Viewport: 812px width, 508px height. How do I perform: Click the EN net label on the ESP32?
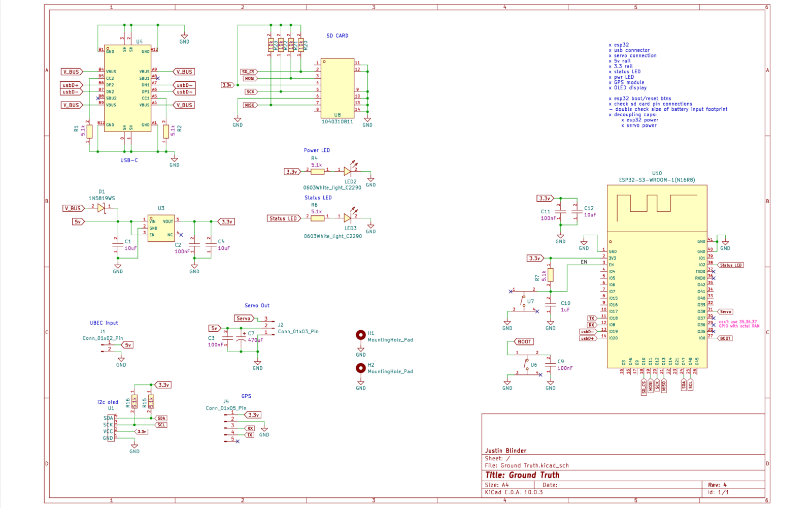(x=584, y=262)
